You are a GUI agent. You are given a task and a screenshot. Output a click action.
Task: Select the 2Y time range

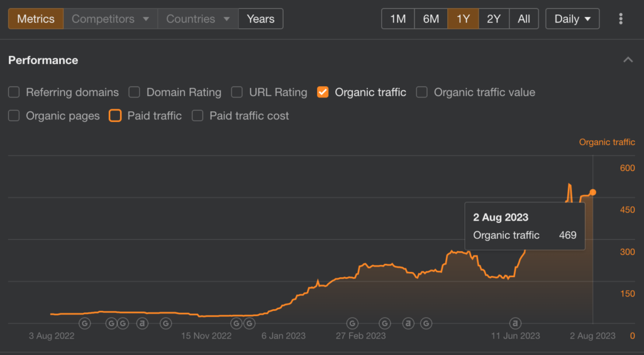494,19
